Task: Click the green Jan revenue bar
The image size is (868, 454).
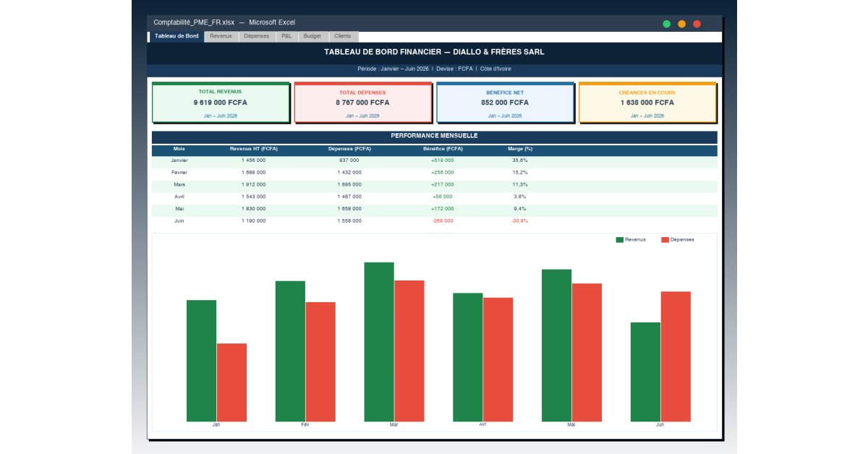Action: pos(201,361)
